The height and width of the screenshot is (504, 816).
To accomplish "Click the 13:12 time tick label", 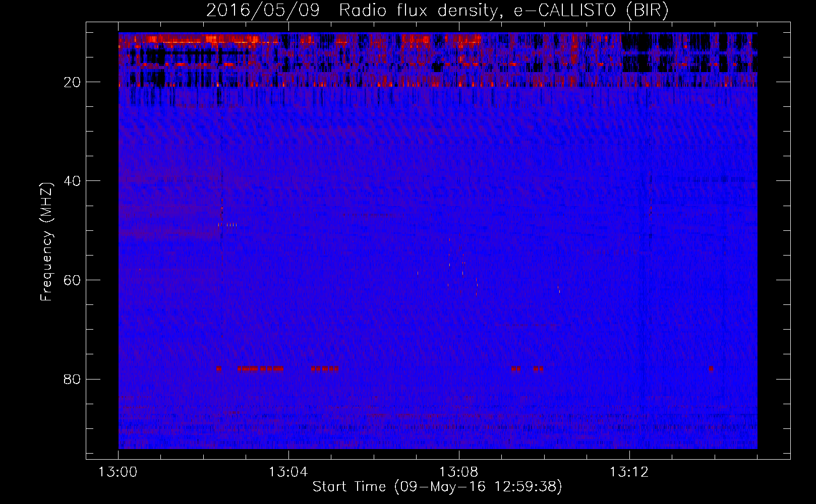I will (x=629, y=472).
